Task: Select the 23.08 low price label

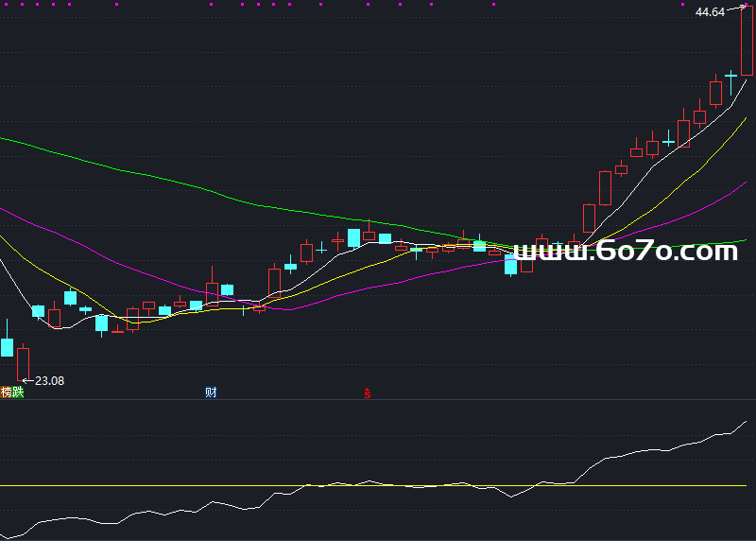Action: (x=50, y=381)
